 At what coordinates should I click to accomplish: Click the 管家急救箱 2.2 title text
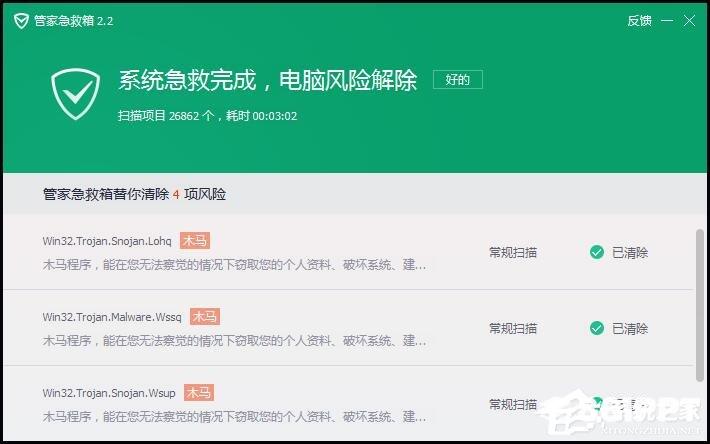pos(73,21)
